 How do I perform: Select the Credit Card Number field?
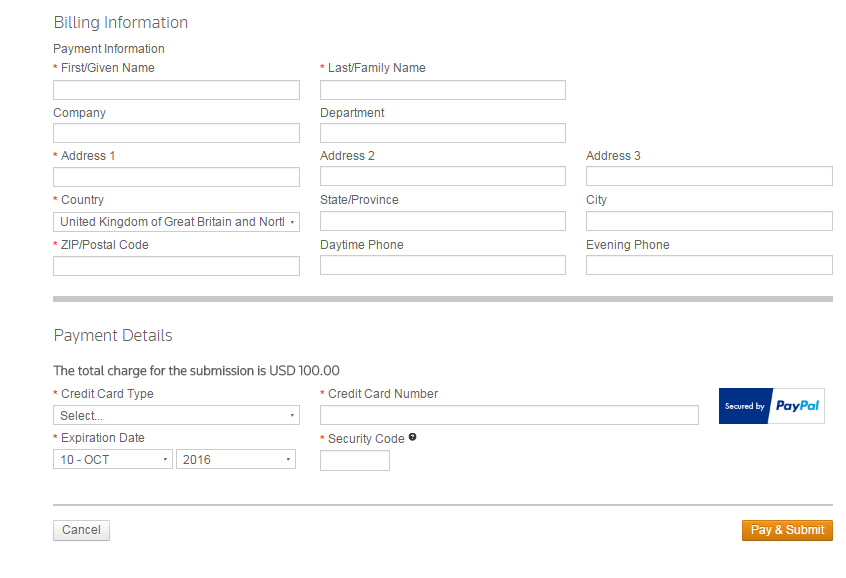(509, 415)
